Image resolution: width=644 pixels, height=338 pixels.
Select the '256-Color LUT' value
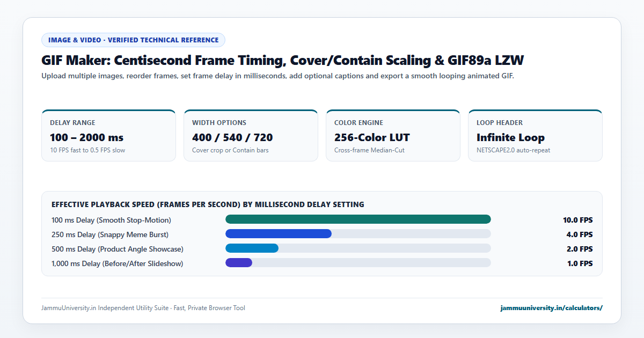tap(373, 137)
